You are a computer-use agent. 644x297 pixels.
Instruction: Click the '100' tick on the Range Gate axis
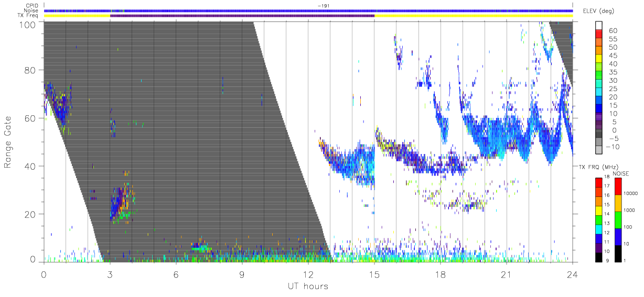[x=28, y=25]
